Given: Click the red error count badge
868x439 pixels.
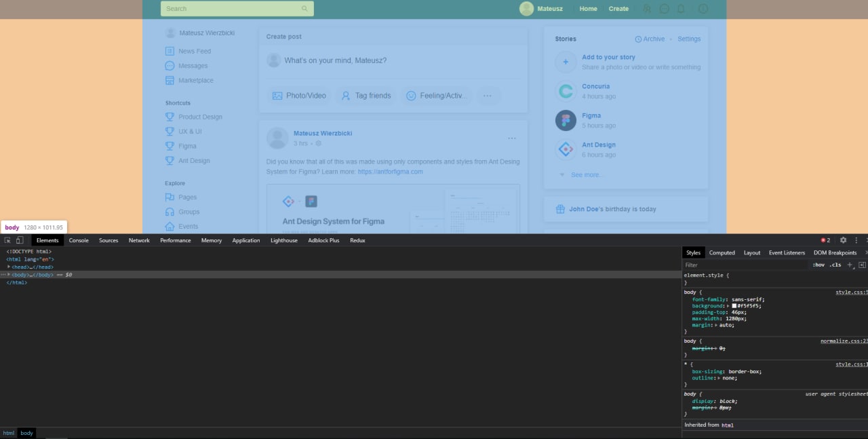Looking at the screenshot, I should tap(825, 240).
